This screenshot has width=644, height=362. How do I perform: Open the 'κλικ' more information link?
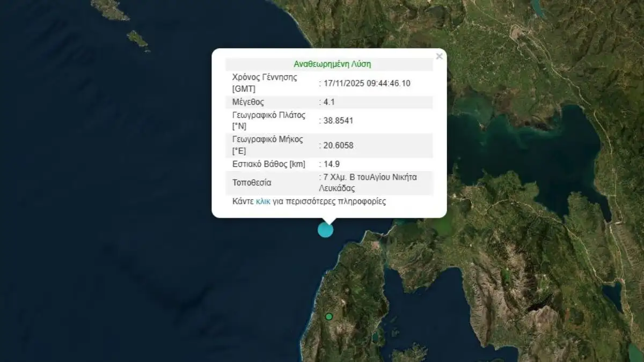(x=263, y=202)
